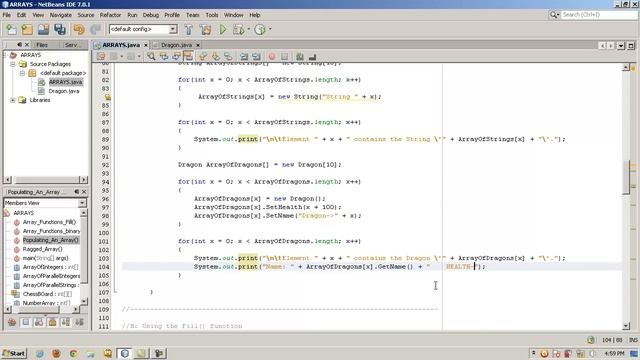Click Find Next Occurrence editor icon
Viewport: 640px width, 360px height.
tap(176, 57)
